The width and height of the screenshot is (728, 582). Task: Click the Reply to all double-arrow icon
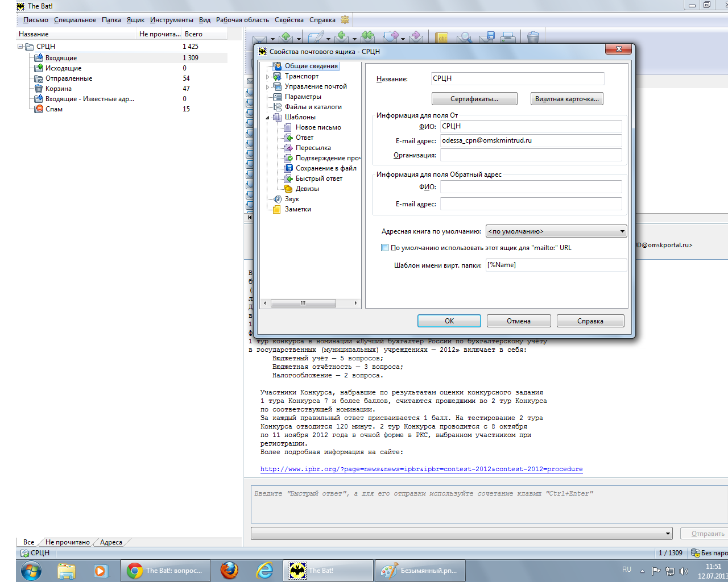pyautogui.click(x=368, y=38)
